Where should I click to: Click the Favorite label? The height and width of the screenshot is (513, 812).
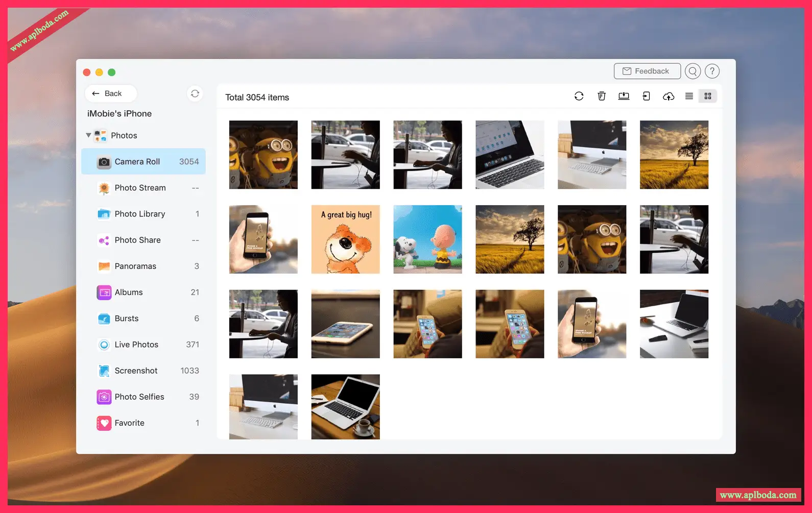130,423
